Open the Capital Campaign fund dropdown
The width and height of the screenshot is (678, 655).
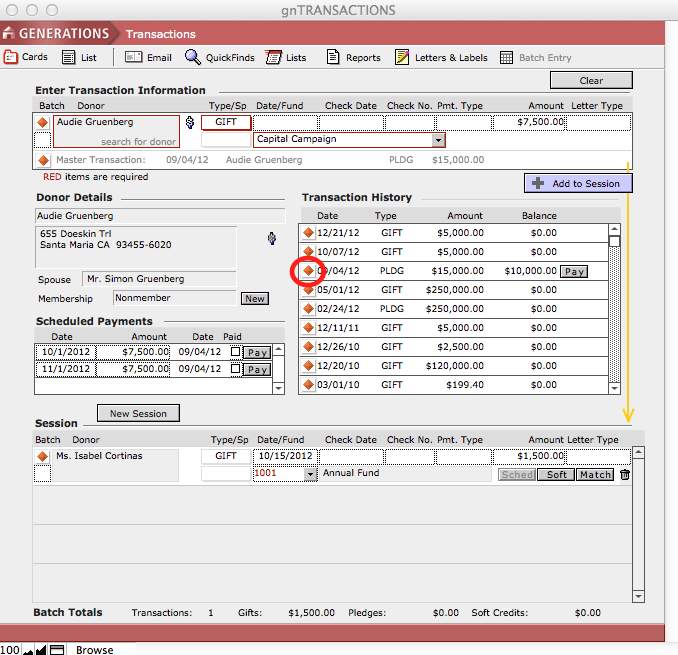(x=438, y=140)
